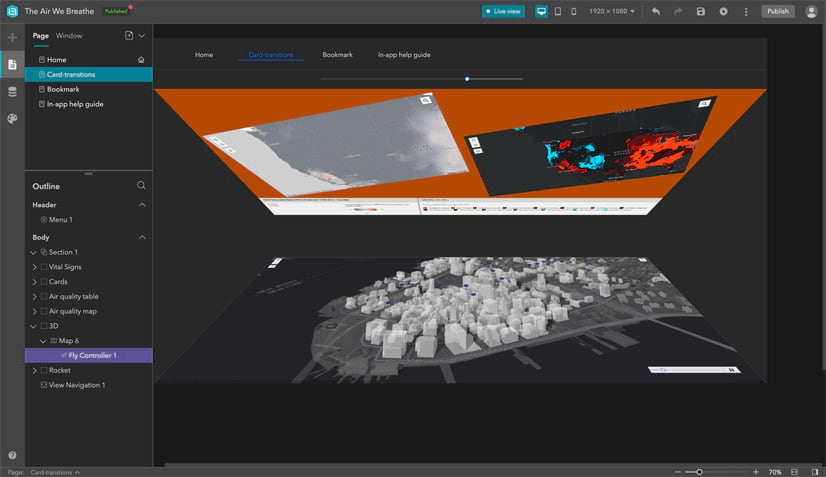This screenshot has width=826, height=477.
Task: Save the experience with disk icon
Action: (x=701, y=11)
